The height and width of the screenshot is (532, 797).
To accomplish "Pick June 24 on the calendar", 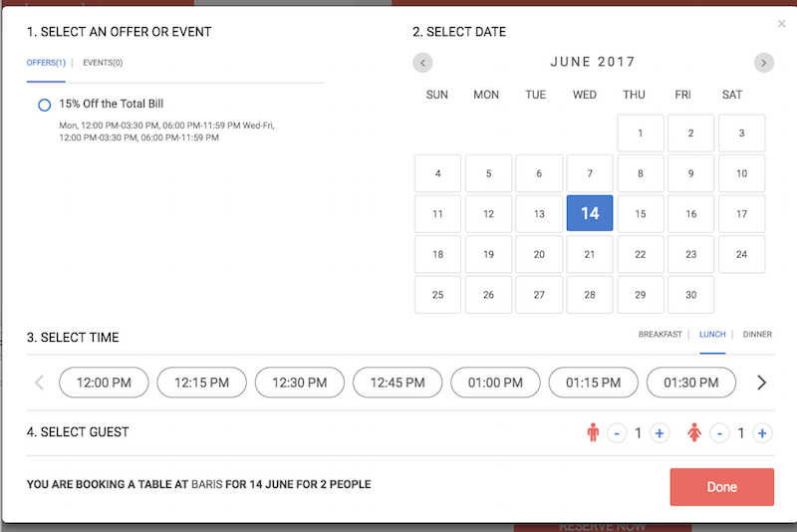I will (x=741, y=254).
